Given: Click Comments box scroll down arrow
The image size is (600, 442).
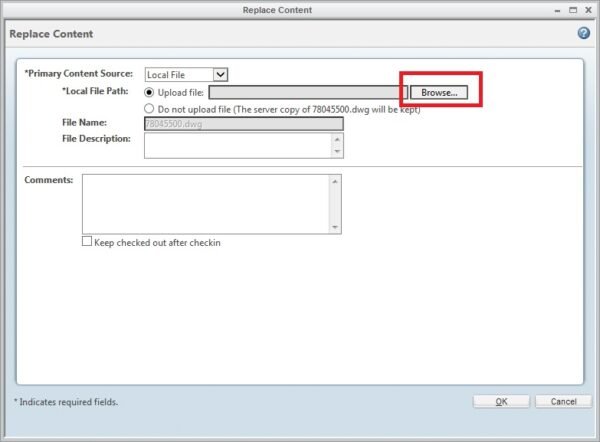Looking at the screenshot, I should coord(335,227).
